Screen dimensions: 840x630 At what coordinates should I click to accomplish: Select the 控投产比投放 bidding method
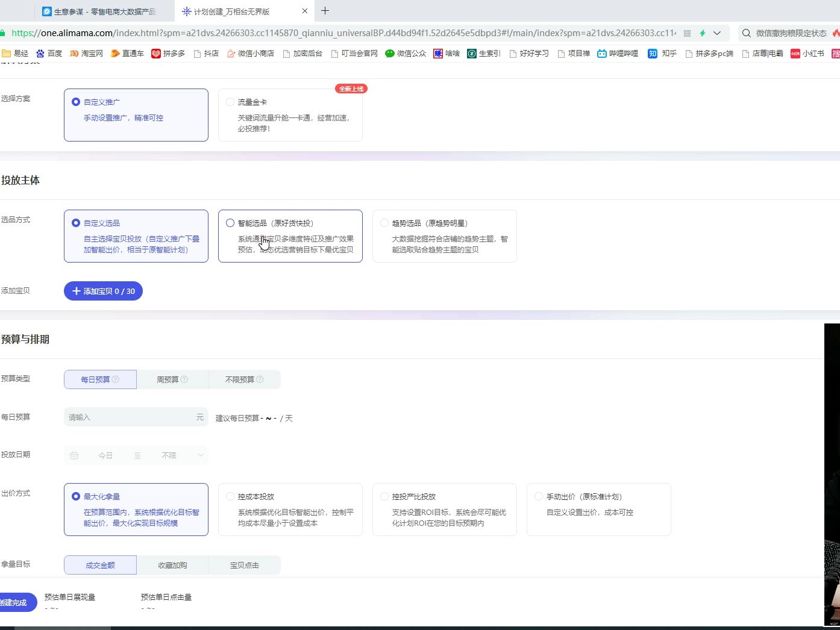click(445, 510)
